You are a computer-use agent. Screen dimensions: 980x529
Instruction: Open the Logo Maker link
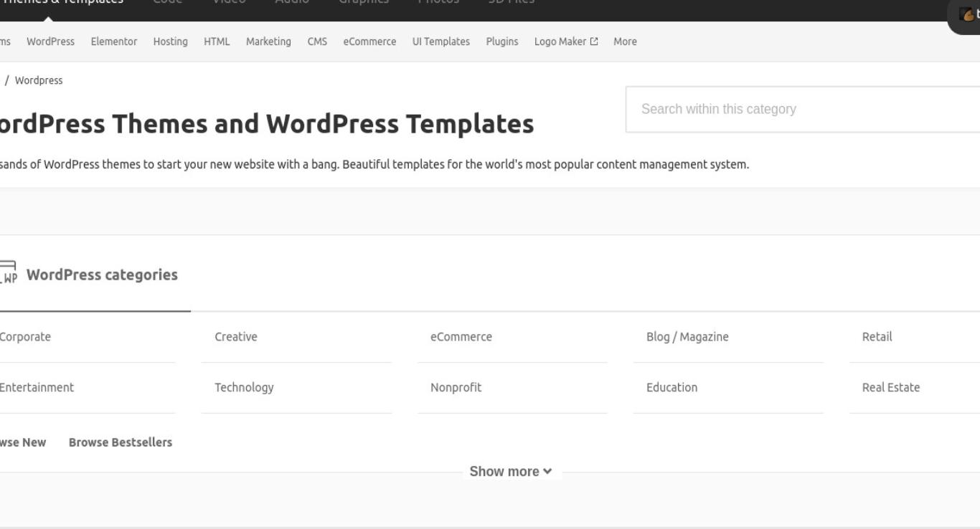[565, 42]
